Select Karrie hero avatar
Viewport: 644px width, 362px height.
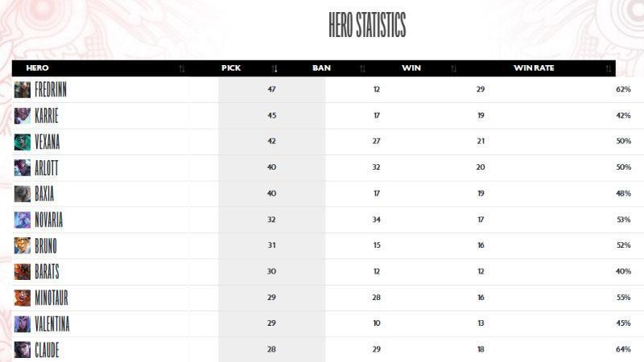(x=23, y=116)
